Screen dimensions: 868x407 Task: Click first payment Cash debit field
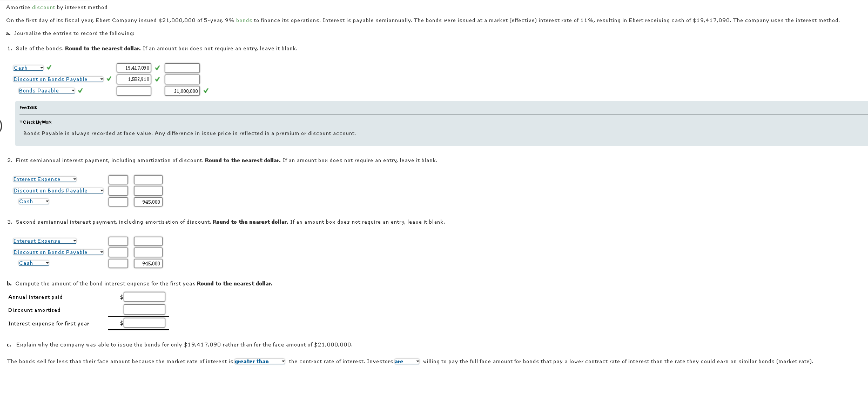click(x=118, y=202)
